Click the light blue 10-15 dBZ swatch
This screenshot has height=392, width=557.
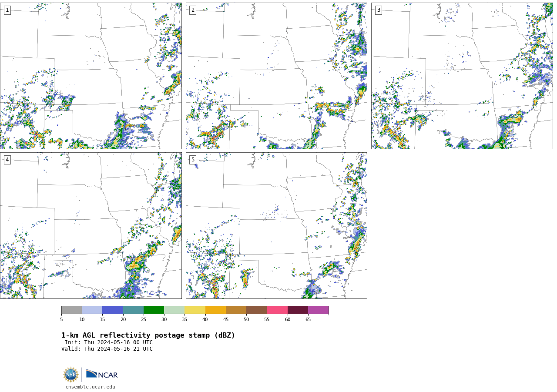pyautogui.click(x=92, y=310)
